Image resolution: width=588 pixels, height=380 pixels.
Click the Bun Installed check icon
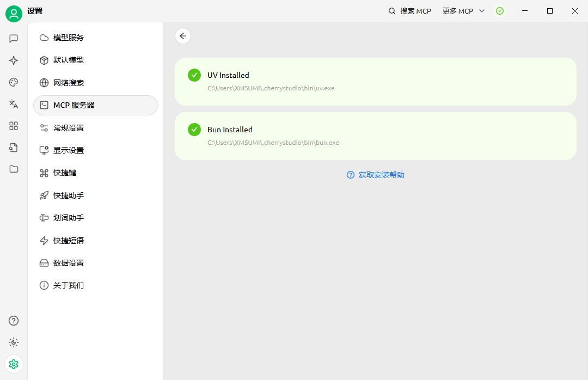point(194,130)
